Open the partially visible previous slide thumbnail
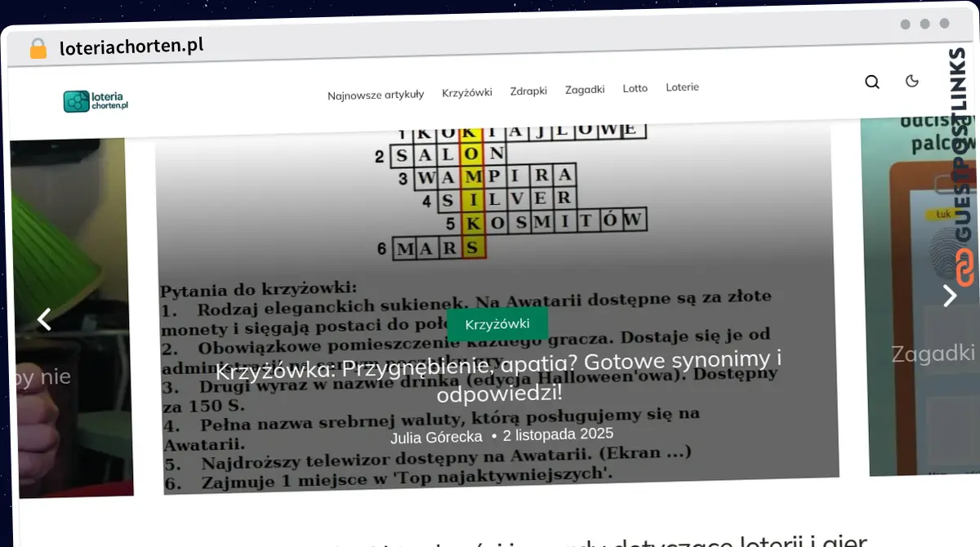980x547 pixels. coord(72,318)
